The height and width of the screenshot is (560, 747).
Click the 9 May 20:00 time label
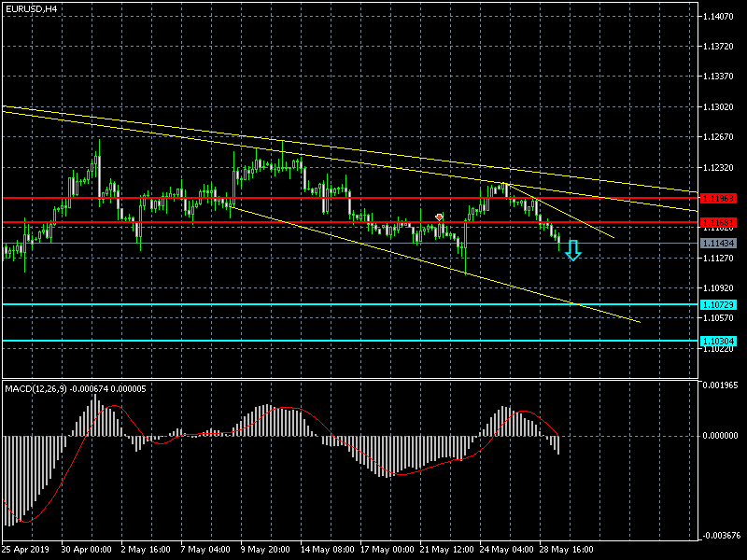click(265, 550)
